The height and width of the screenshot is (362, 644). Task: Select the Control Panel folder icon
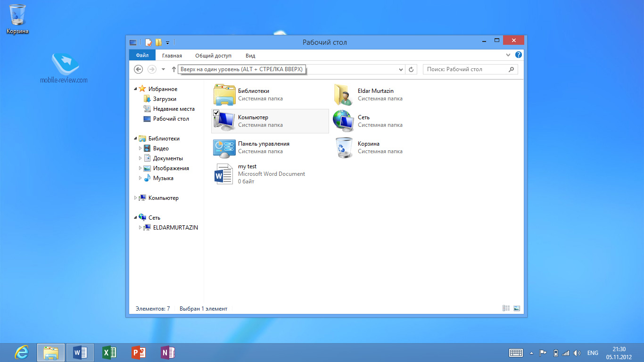click(224, 148)
